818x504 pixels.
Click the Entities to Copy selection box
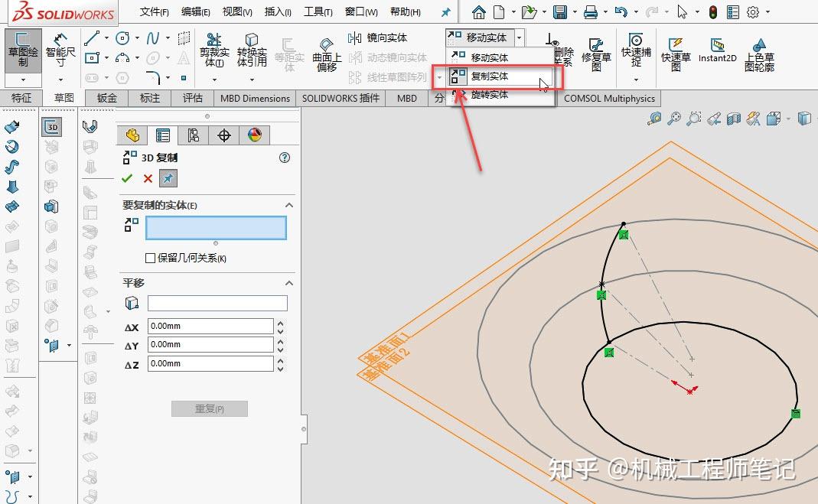pos(216,228)
